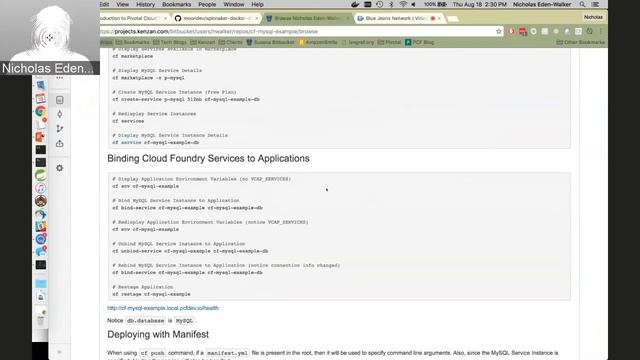The image size is (640, 360).
Task: Open the People menu
Action: (207, 4)
